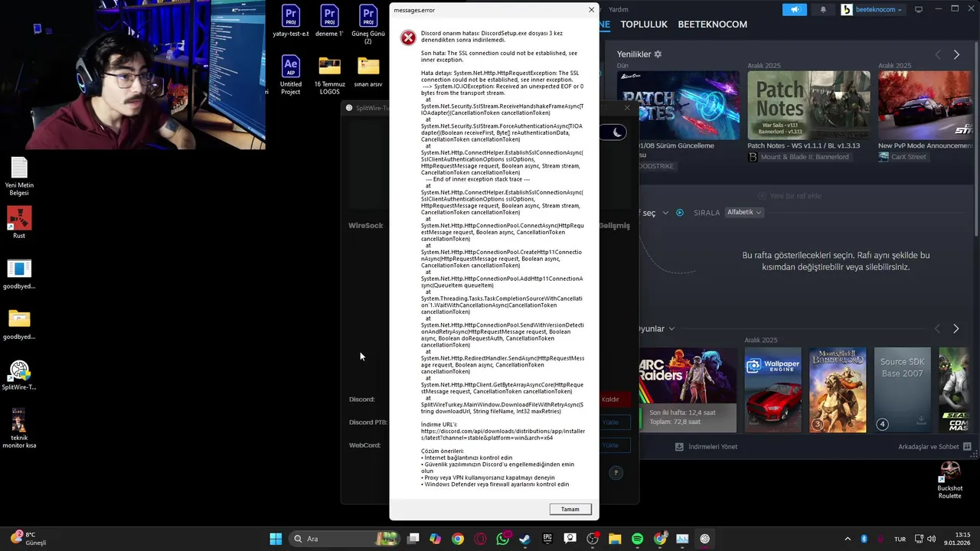Viewport: 980px width, 551px height.
Task: Open the BEETEKNOCOM tab in Steam
Action: [712, 24]
